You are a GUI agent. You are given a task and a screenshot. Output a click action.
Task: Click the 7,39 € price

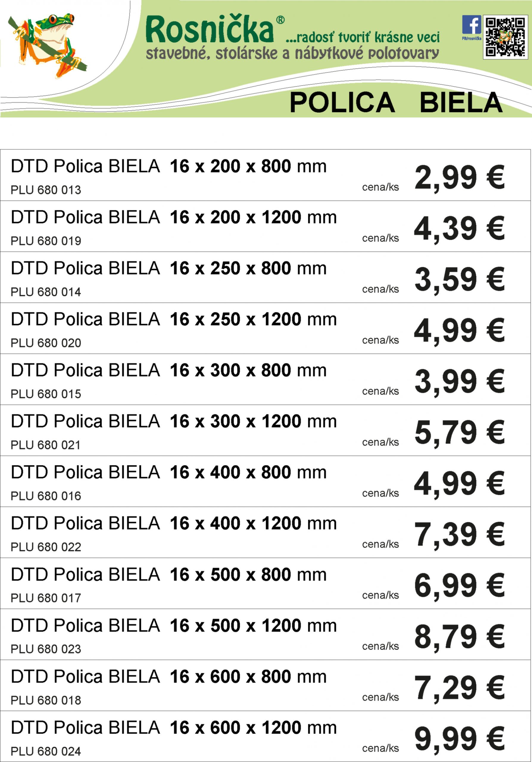pos(460,535)
